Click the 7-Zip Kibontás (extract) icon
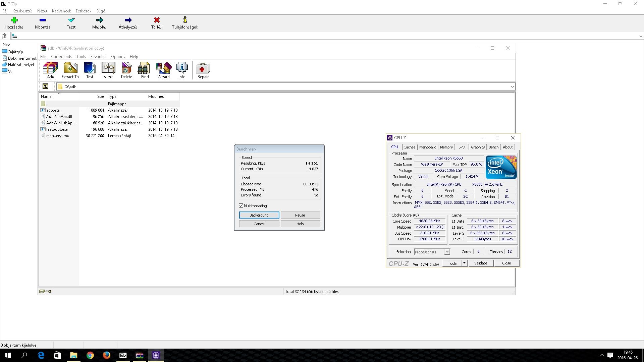The width and height of the screenshot is (644, 362). [x=43, y=20]
